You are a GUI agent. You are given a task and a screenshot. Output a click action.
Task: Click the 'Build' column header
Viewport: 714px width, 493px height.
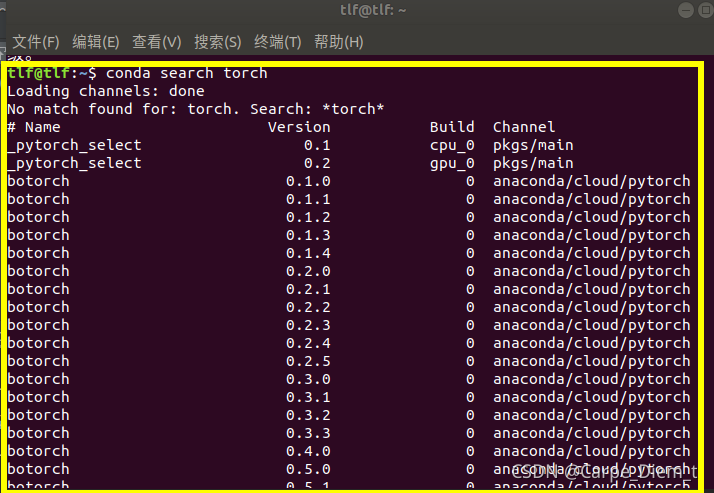[452, 127]
